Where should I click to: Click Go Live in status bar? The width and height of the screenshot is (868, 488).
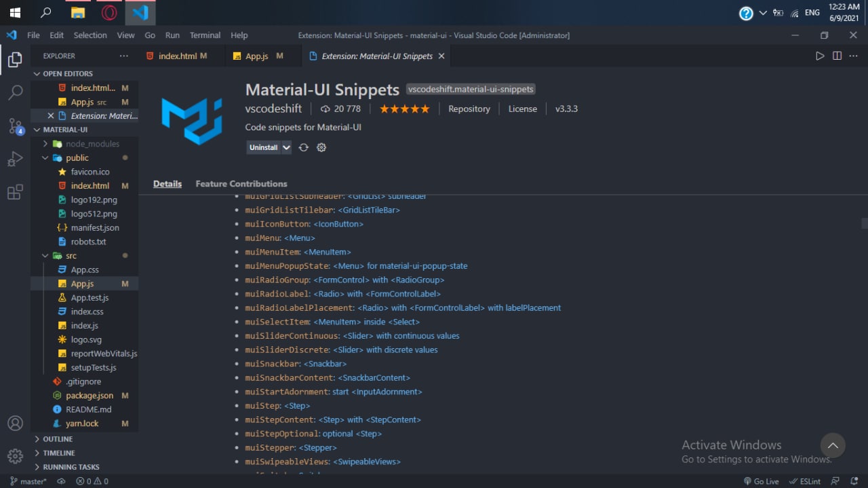tap(761, 481)
